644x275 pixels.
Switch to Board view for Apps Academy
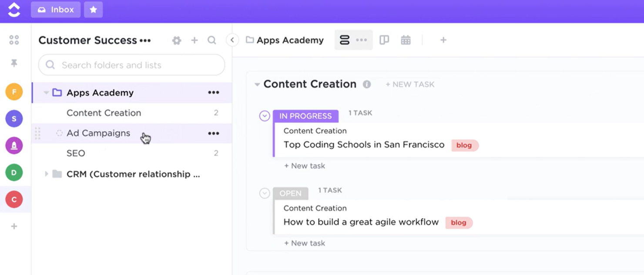tap(384, 40)
